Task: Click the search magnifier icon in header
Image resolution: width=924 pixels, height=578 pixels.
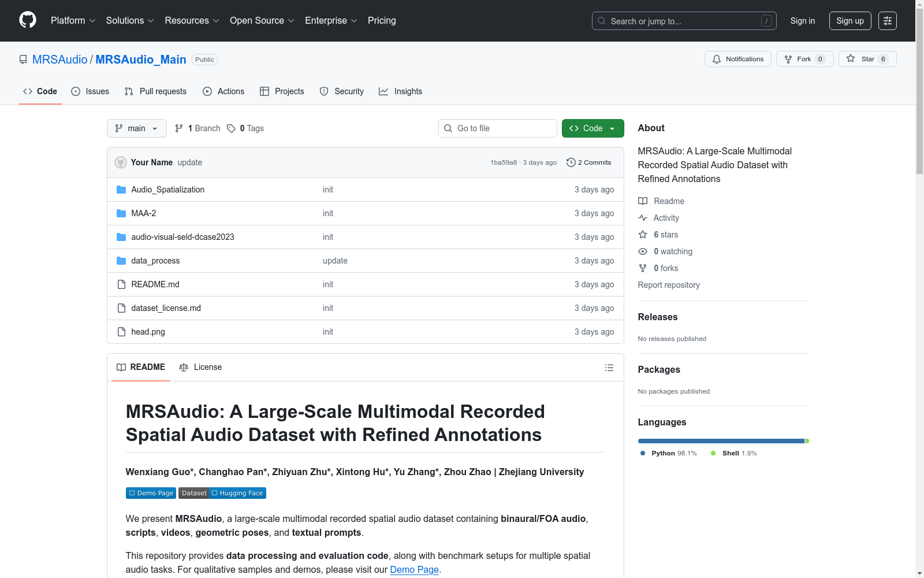Action: click(x=602, y=21)
